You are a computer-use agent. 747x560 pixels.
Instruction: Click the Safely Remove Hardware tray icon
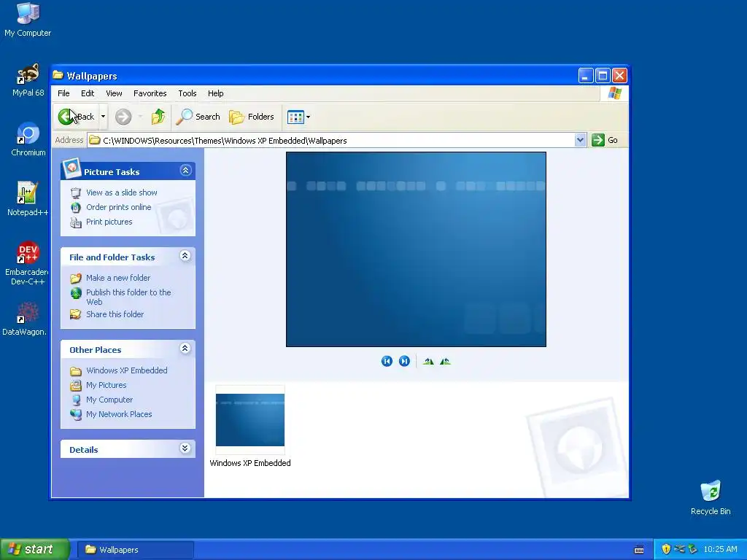693,550
